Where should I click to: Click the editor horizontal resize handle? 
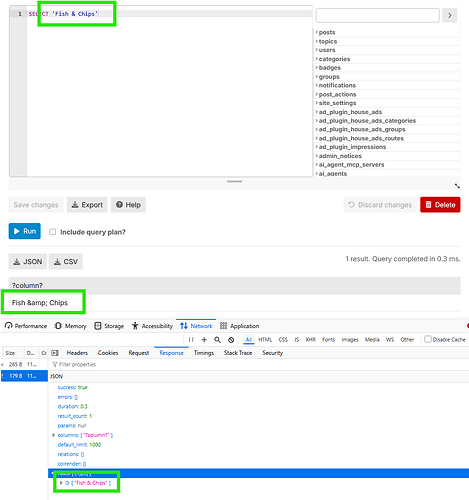(x=234, y=181)
